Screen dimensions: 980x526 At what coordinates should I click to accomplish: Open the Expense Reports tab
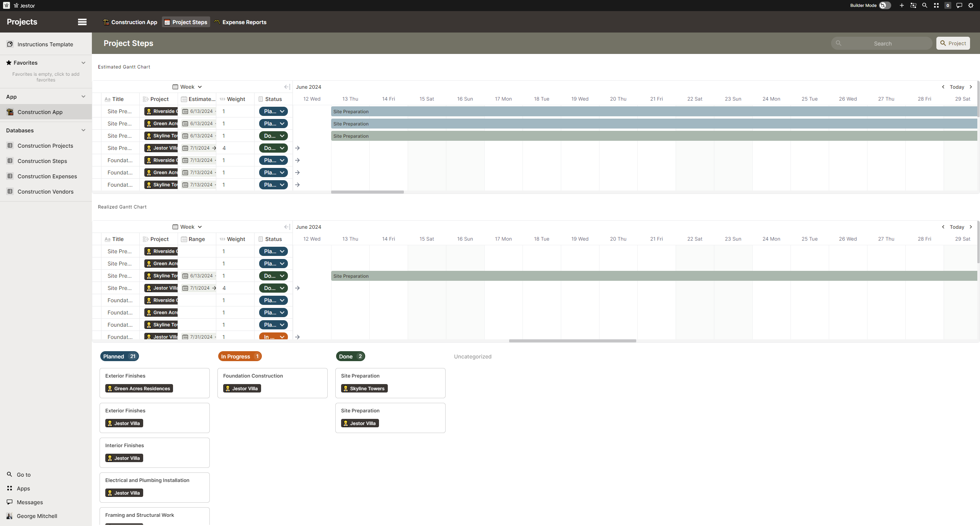coord(240,22)
